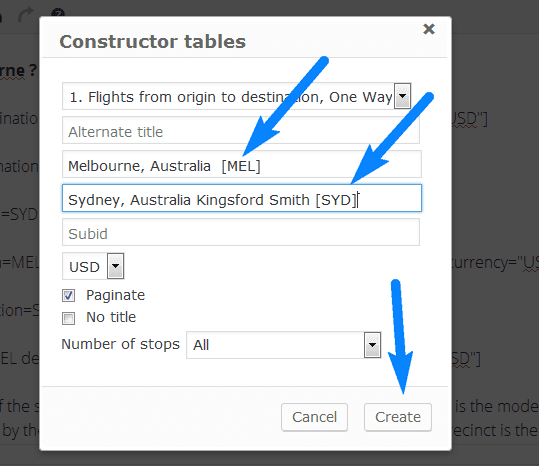Screen dimensions: 539x466
Task: Select the 'All' stops combo box
Action: pyautogui.click(x=284, y=345)
